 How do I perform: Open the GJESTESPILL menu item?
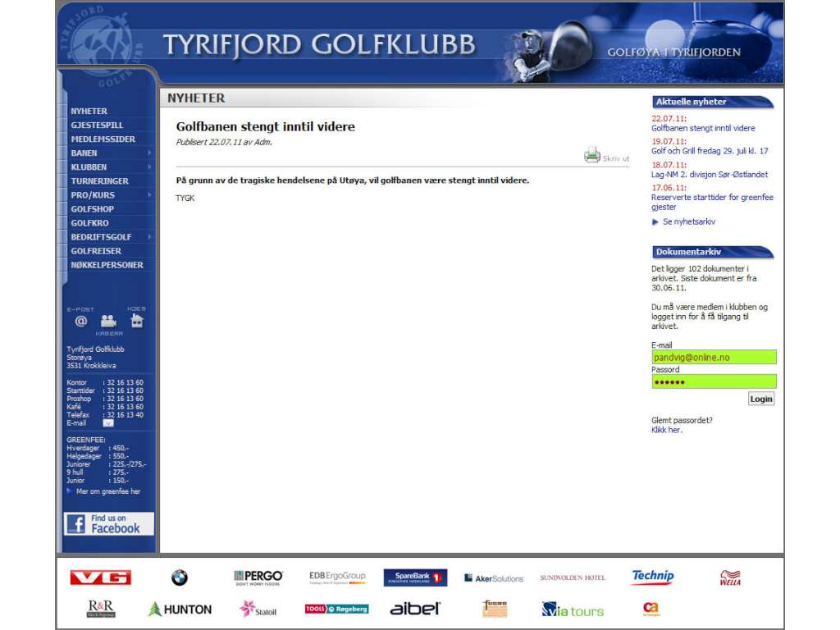point(97,125)
